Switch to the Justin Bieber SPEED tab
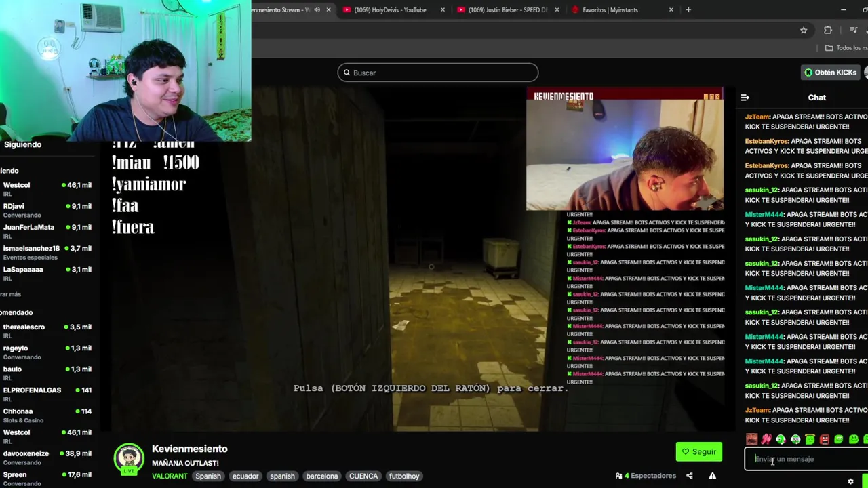This screenshot has width=868, height=488. (506, 9)
